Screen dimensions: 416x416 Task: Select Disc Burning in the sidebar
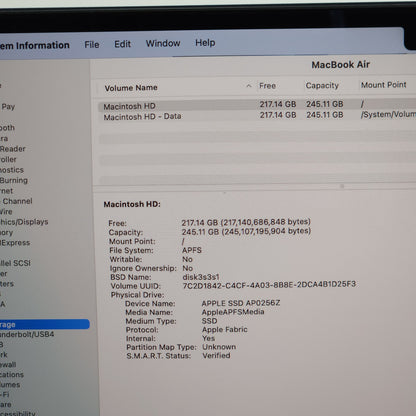14,180
